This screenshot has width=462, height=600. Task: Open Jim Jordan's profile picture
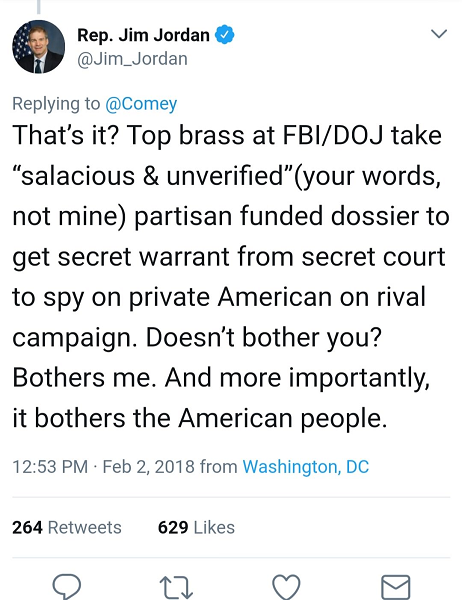click(38, 47)
